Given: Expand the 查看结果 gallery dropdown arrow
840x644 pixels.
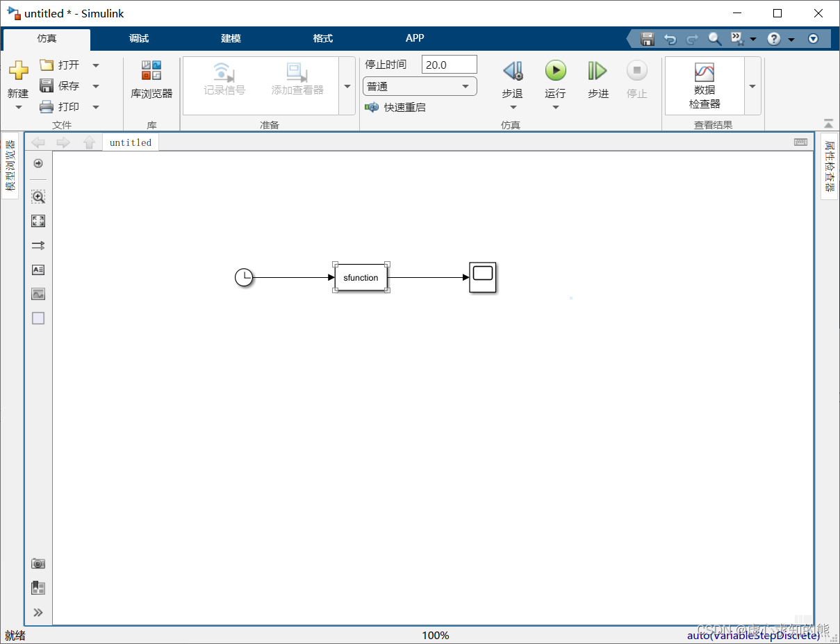Looking at the screenshot, I should click(752, 86).
